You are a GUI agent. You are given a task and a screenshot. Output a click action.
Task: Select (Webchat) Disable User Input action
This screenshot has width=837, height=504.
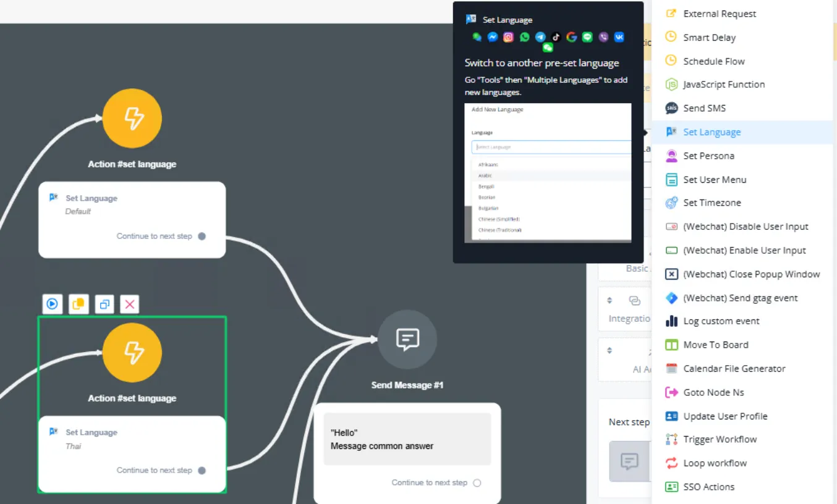(x=742, y=227)
